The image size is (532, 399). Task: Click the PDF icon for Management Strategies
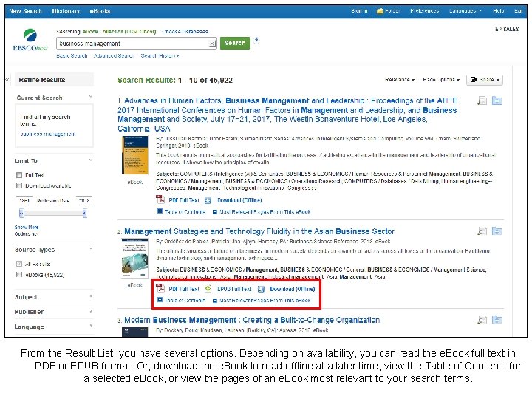click(x=160, y=288)
